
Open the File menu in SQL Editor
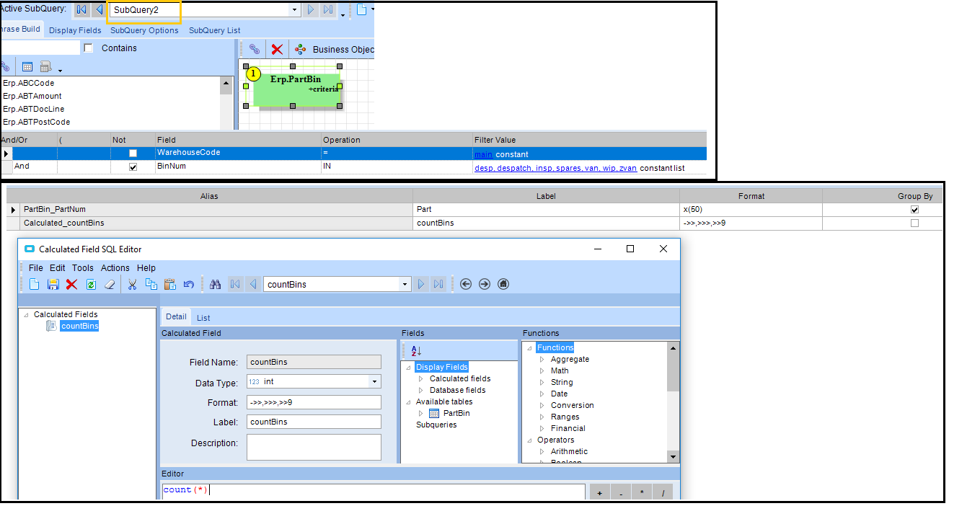36,267
